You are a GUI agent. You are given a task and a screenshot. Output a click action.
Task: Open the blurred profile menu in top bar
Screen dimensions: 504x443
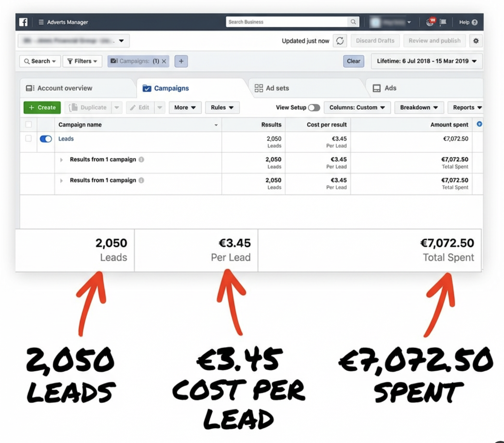[x=391, y=22]
